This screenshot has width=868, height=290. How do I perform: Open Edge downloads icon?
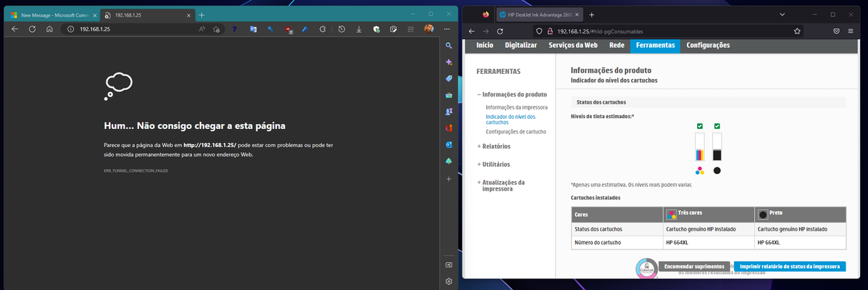tap(359, 29)
